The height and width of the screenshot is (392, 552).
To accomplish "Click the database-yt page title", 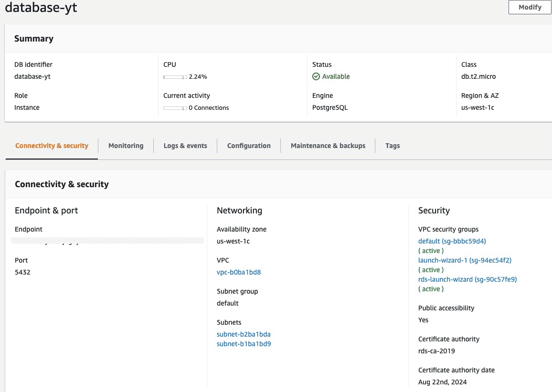I will (x=41, y=8).
